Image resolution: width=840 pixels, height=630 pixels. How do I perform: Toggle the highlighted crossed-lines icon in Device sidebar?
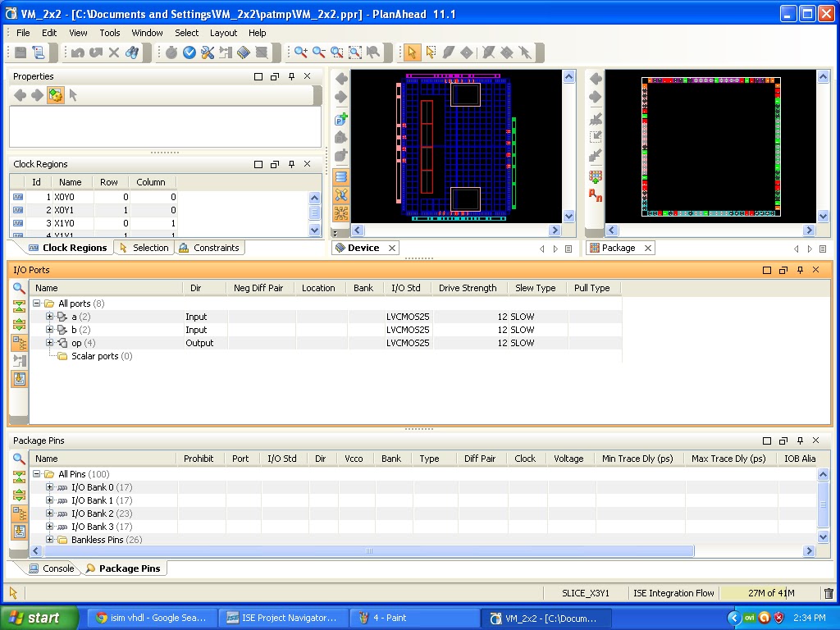pos(341,195)
